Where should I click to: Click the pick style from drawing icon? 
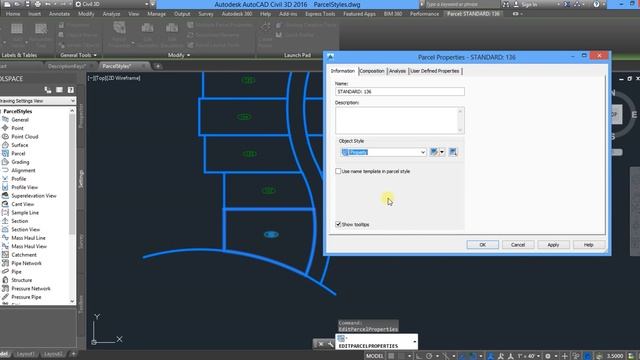[453, 152]
